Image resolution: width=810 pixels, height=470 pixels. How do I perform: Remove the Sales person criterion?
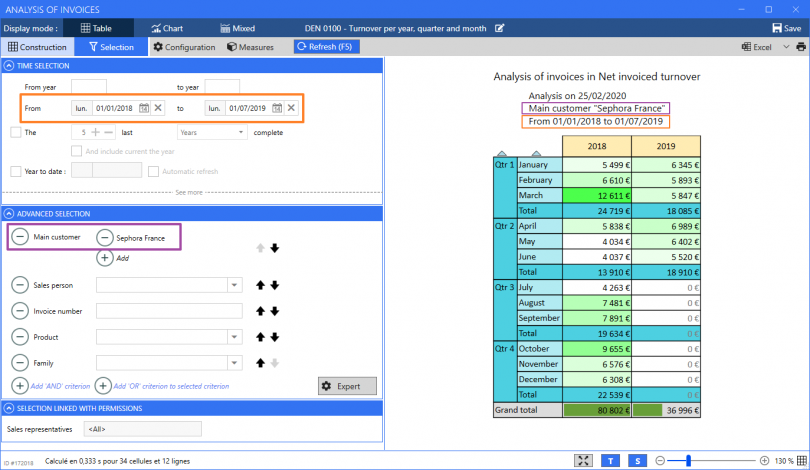pyautogui.click(x=20, y=285)
